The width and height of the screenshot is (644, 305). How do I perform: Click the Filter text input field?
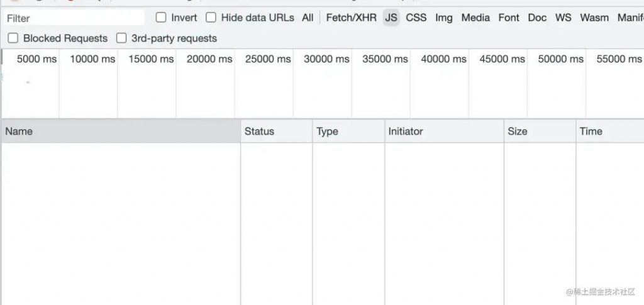pyautogui.click(x=75, y=18)
